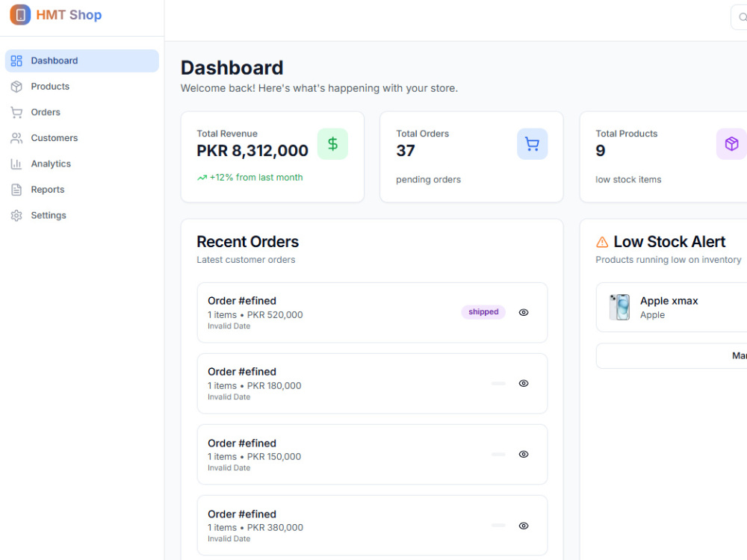Click 'Products running low on inventory' text

[x=669, y=260]
